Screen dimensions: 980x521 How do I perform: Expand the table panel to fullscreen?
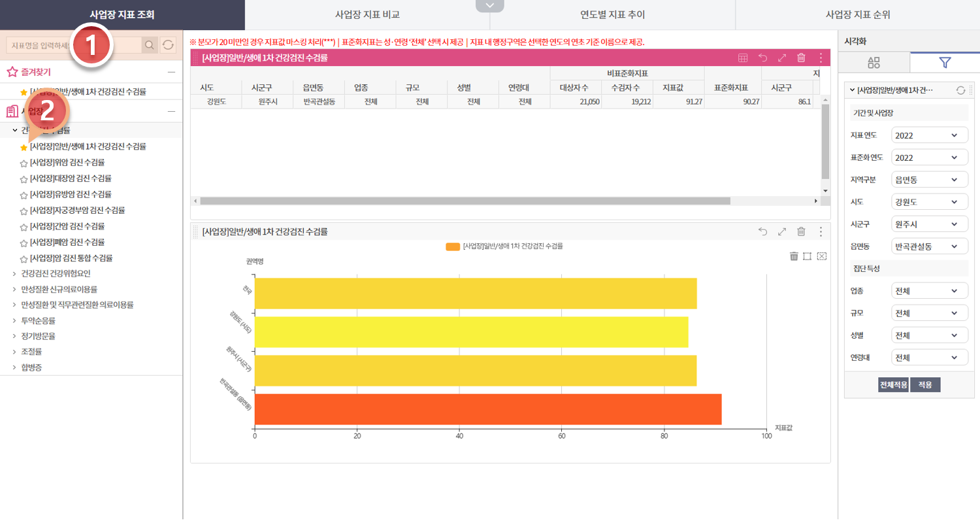tap(782, 58)
